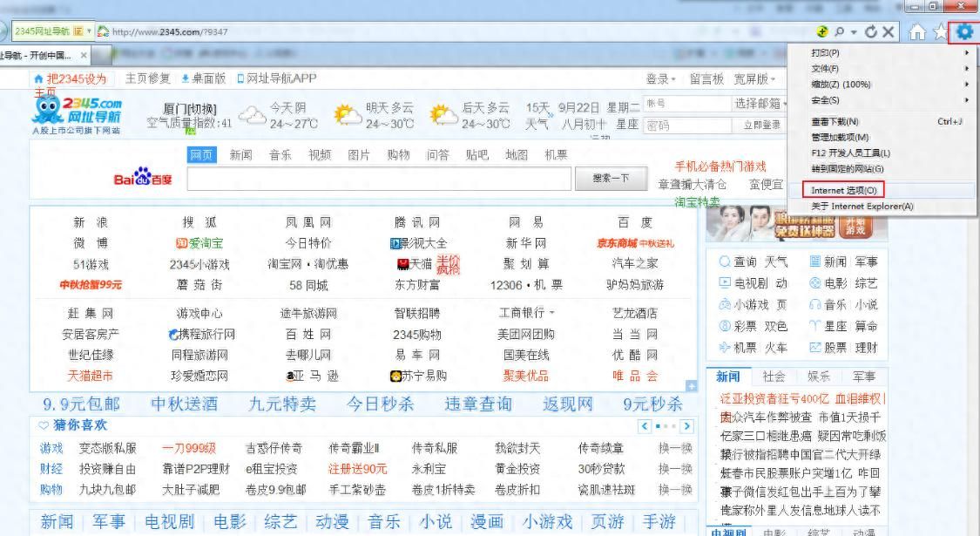Click the 新闻 icon in right sidebar grid
Screen dimensions: 980x536
pos(814,261)
